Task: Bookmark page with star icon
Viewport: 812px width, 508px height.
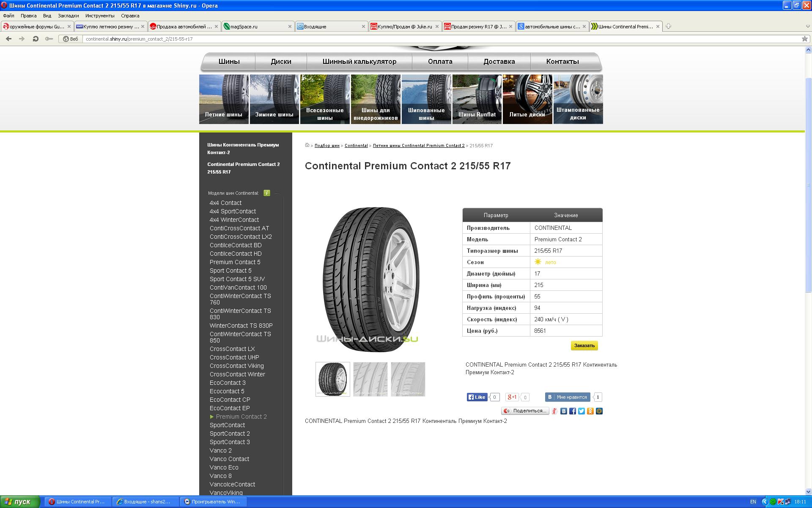Action: [x=804, y=39]
